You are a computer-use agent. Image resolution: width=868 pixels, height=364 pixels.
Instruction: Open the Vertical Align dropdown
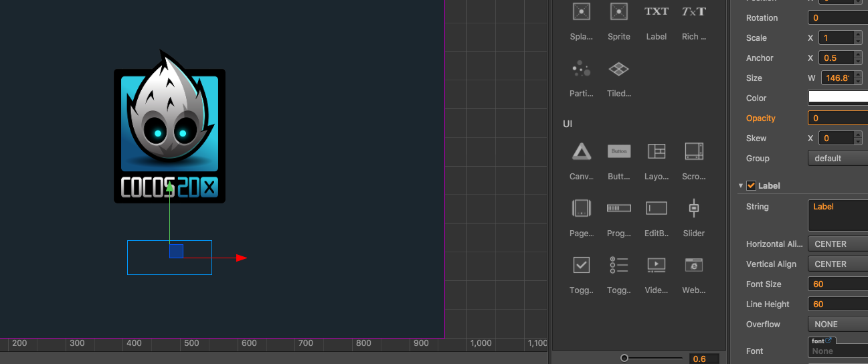pos(838,264)
